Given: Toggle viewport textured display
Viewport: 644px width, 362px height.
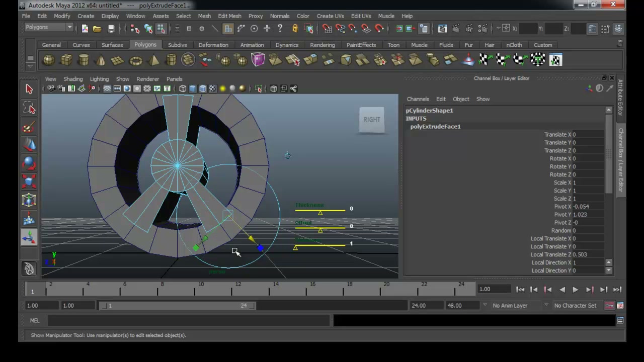Looking at the screenshot, I should (x=212, y=89).
